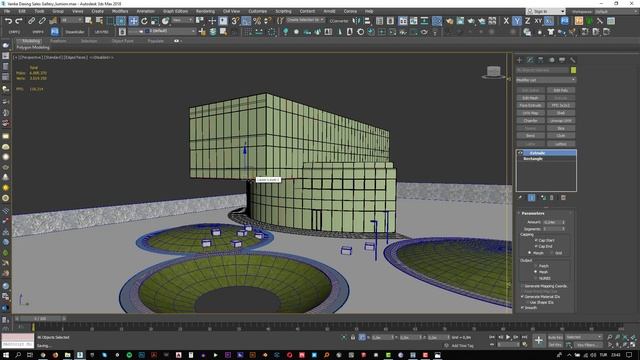
Task: Open the Hierarchy command panel tab
Action: coord(540,60)
